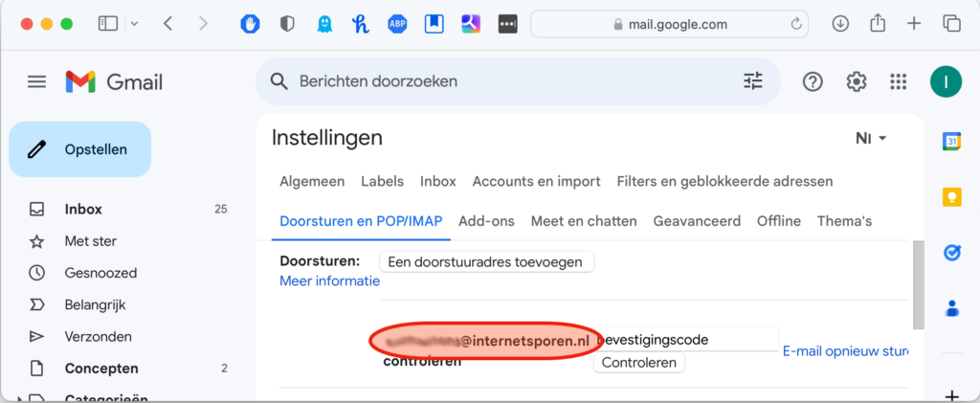Open the Meer informatie link
The height and width of the screenshot is (403, 980).
click(x=329, y=280)
